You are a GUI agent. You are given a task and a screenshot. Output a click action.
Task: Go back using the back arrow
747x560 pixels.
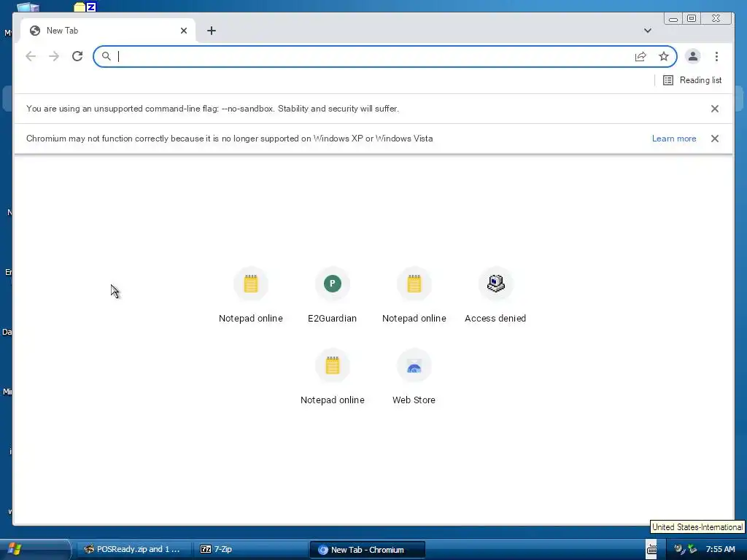point(31,56)
